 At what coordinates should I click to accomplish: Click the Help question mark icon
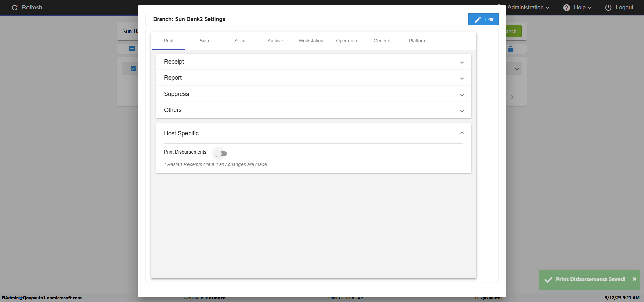click(567, 8)
